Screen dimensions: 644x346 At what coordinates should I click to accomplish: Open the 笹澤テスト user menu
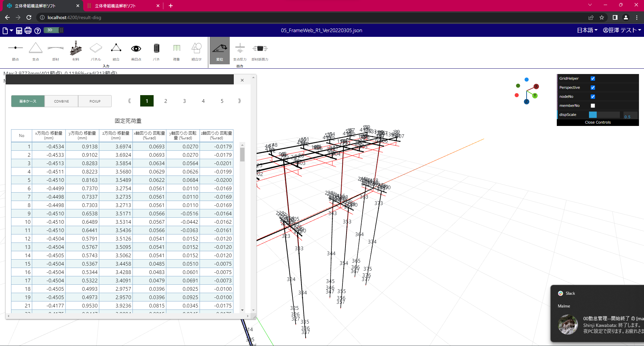pyautogui.click(x=622, y=30)
